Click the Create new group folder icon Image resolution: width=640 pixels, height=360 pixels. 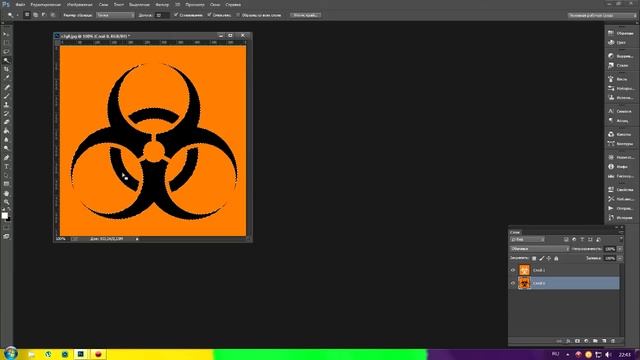pyautogui.click(x=595, y=341)
